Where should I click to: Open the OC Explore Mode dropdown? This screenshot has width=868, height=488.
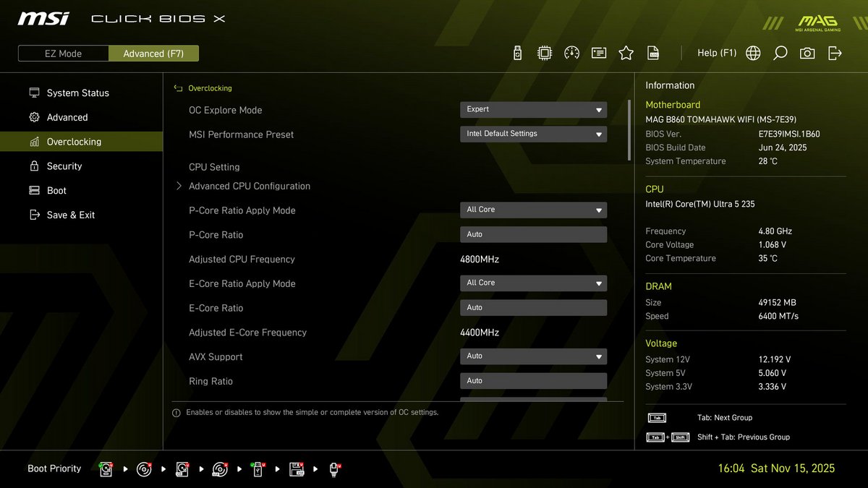coord(533,109)
